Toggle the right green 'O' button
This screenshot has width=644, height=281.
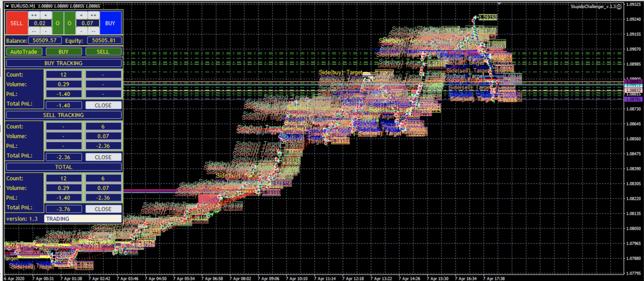click(70, 23)
